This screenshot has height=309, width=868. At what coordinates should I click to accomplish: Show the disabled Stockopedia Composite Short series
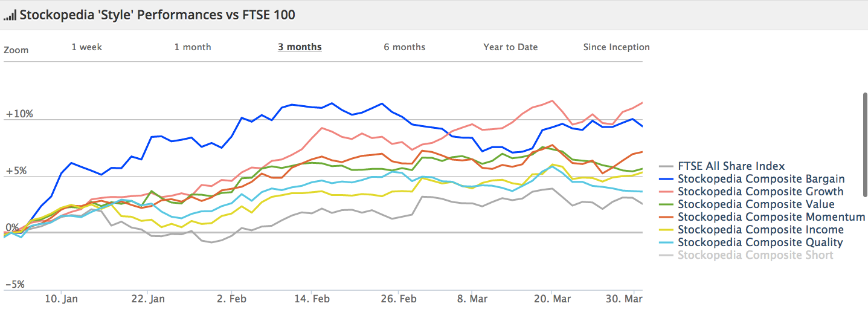(756, 255)
